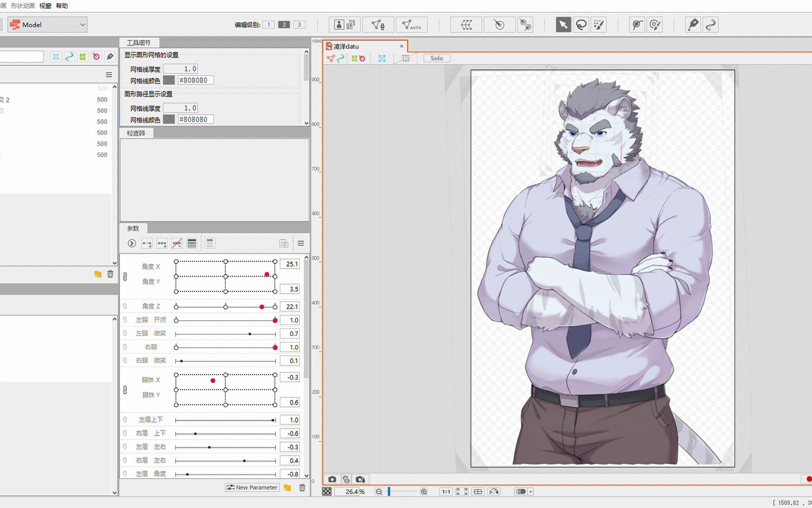Choose the deform brush with eraser tool
812x508 pixels.
pos(655,24)
